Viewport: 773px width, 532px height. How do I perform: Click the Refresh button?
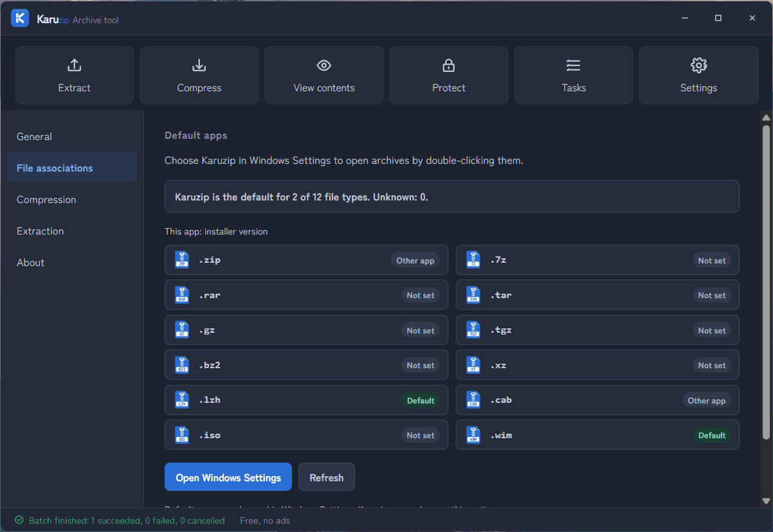[x=327, y=477]
